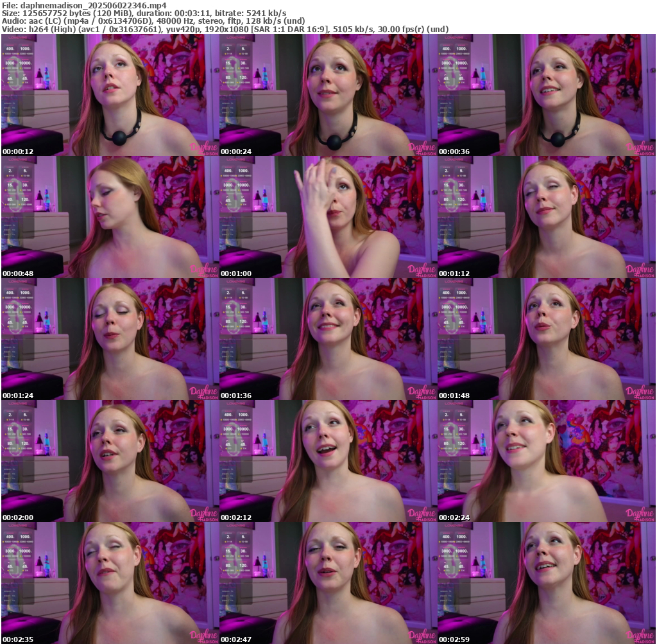This screenshot has width=657, height=644.
Task: Click the watermark logo in first frame
Action: point(203,149)
